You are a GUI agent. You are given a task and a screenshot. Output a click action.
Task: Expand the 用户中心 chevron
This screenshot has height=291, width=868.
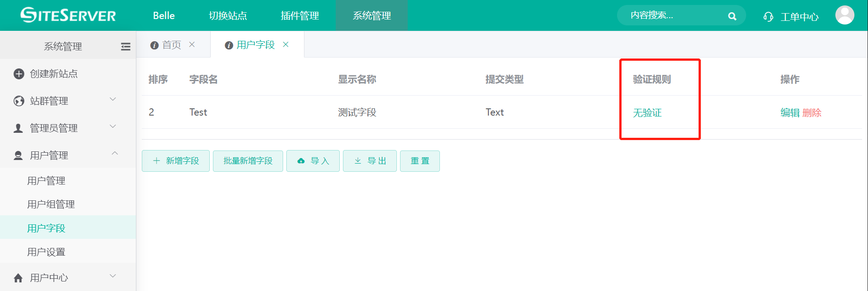pos(113,276)
